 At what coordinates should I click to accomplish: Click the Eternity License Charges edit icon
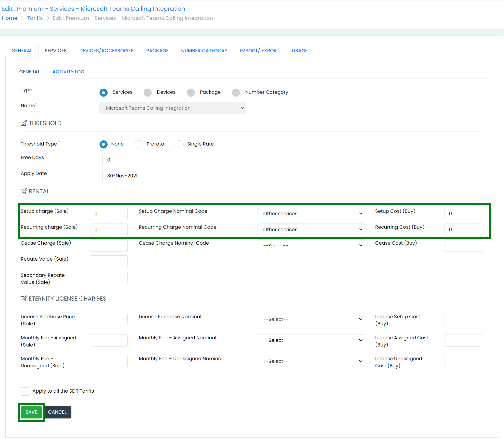click(x=24, y=299)
